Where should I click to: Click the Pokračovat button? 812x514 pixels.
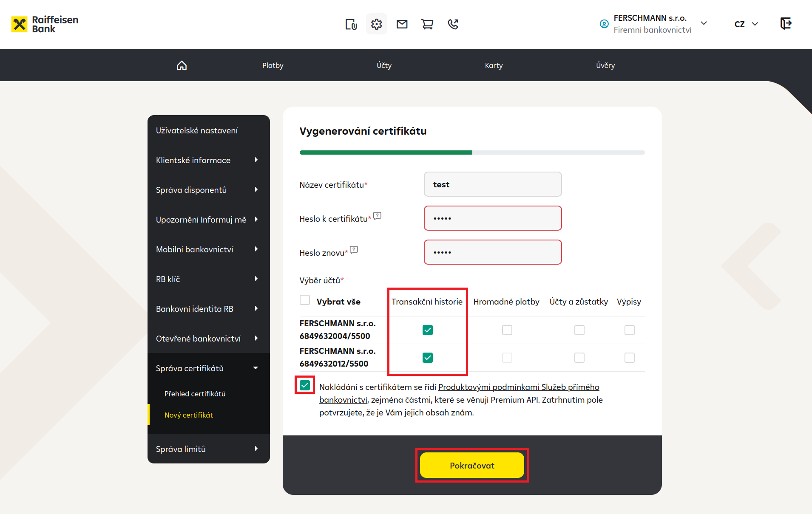tap(472, 465)
